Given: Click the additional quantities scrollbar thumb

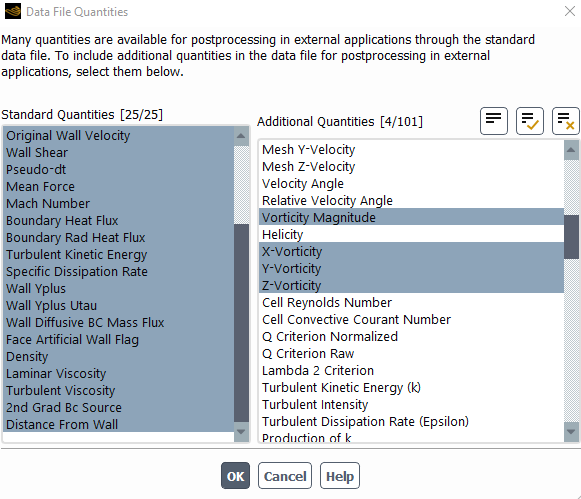Looking at the screenshot, I should (x=571, y=237).
